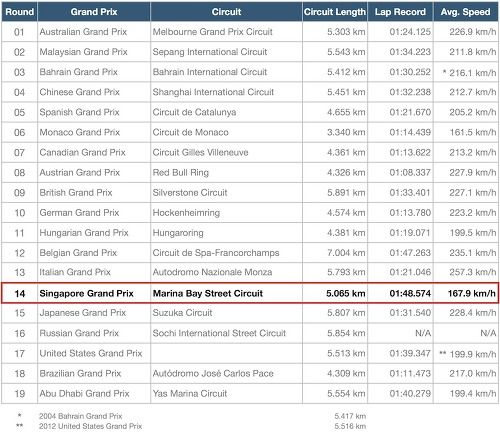This screenshot has height=432, width=500.
Task: Click the 01:08.337 lap record
Action: 410,172
